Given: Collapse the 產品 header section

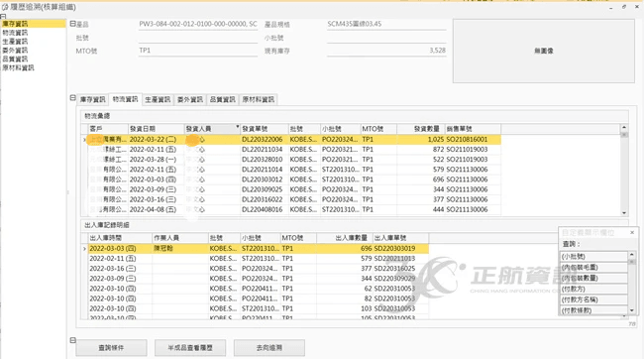Looking at the screenshot, I should click(x=72, y=24).
